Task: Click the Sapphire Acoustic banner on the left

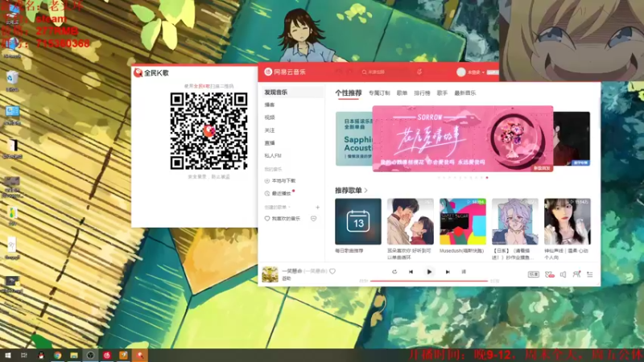Action: point(354,138)
